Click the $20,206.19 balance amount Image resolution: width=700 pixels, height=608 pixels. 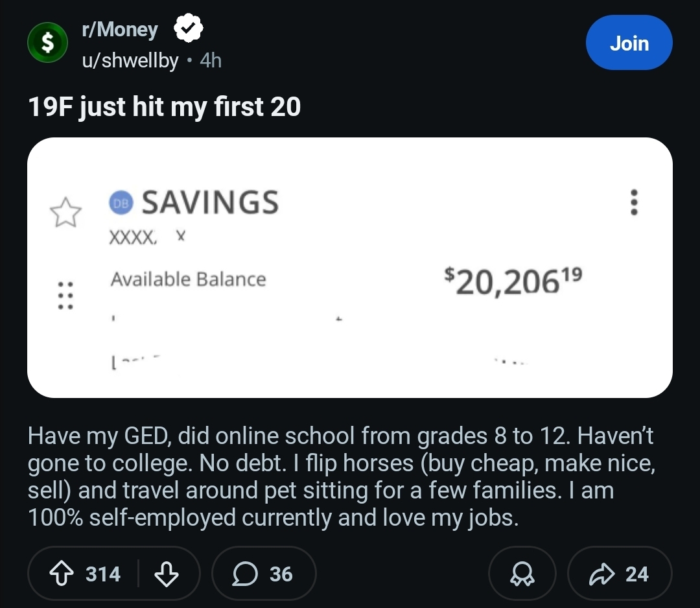point(513,281)
